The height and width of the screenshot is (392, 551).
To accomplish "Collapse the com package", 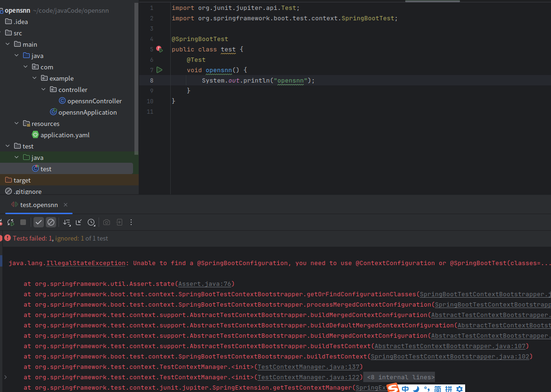I will click(x=25, y=67).
